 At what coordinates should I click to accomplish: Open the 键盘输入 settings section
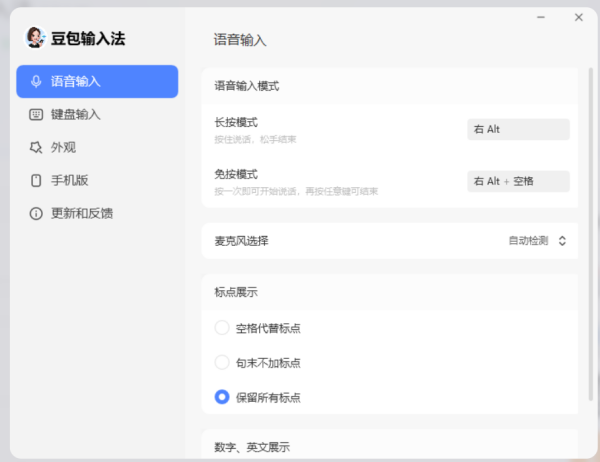click(97, 114)
